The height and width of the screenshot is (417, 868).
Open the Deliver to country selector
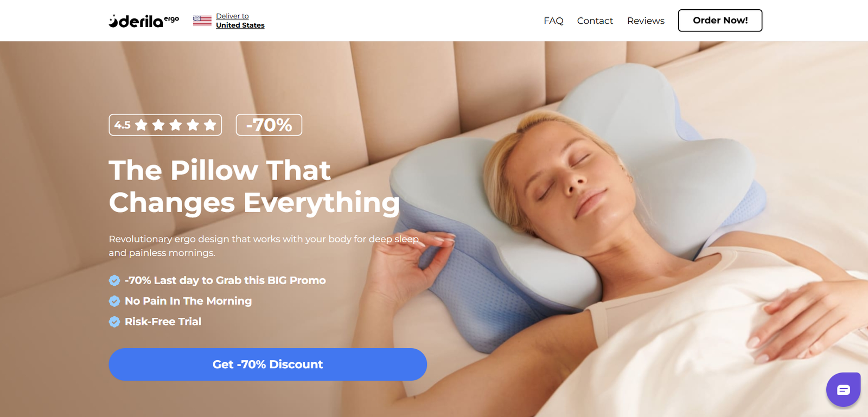(x=229, y=21)
